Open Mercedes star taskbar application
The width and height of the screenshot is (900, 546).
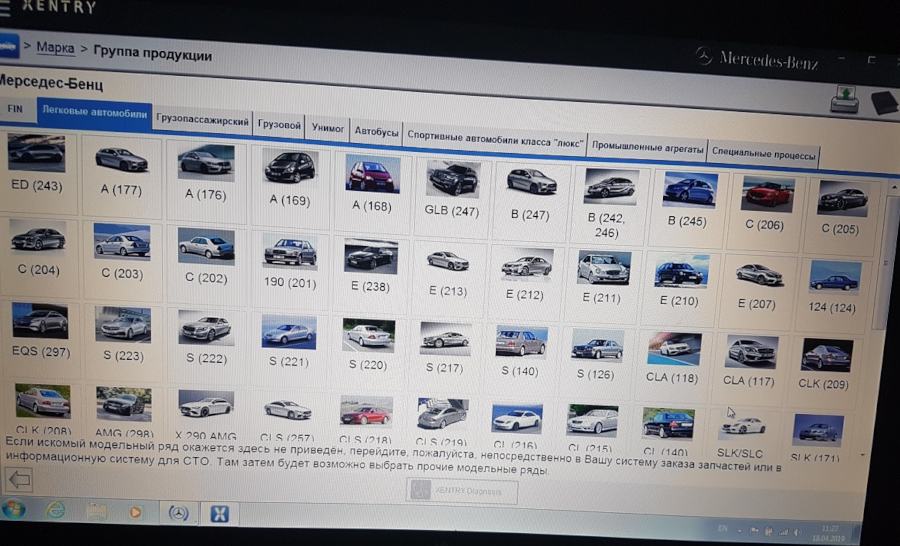click(x=179, y=513)
